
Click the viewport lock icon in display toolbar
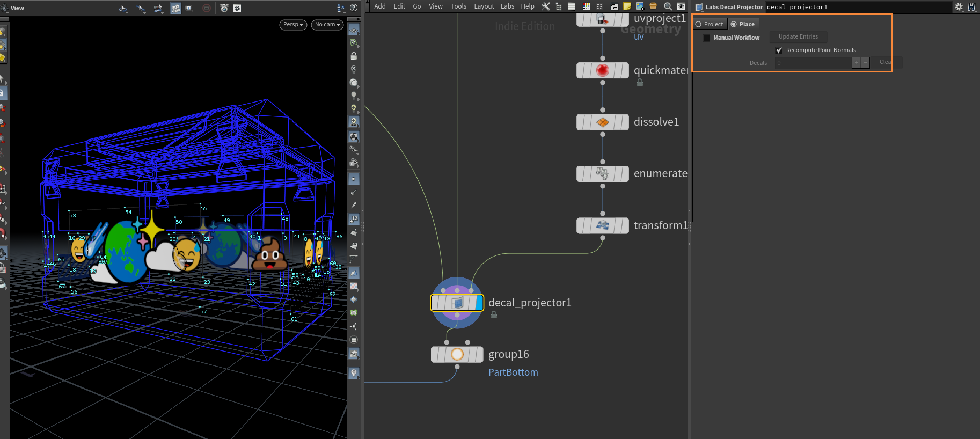[354, 56]
